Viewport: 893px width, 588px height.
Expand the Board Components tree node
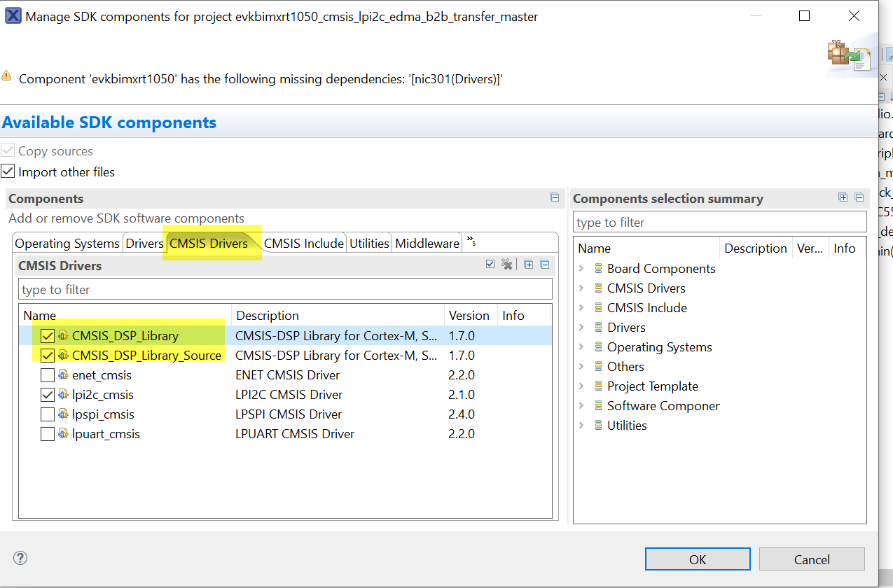click(581, 269)
